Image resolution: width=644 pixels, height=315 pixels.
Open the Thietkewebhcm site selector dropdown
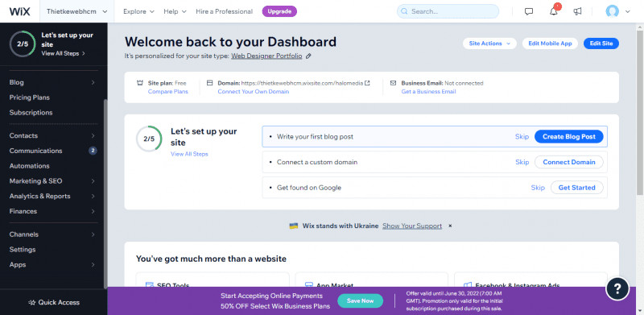[76, 11]
